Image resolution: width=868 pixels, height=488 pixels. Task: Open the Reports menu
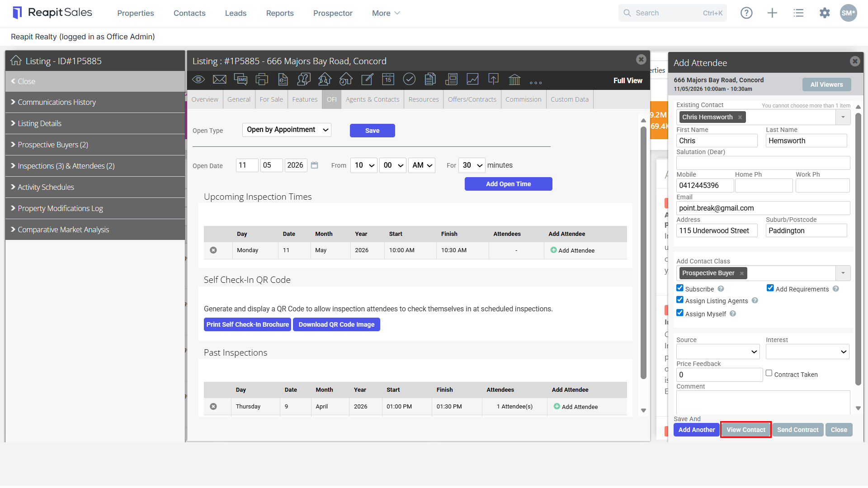point(280,13)
